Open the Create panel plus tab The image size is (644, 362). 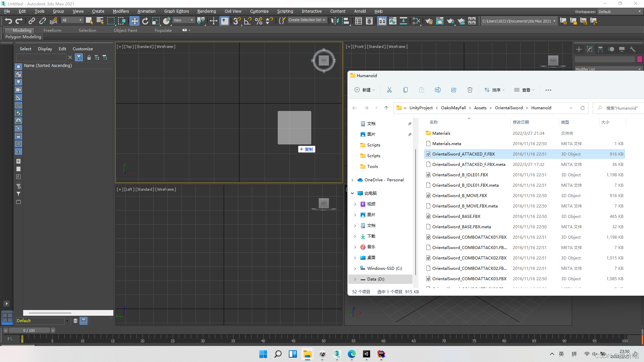(x=579, y=49)
